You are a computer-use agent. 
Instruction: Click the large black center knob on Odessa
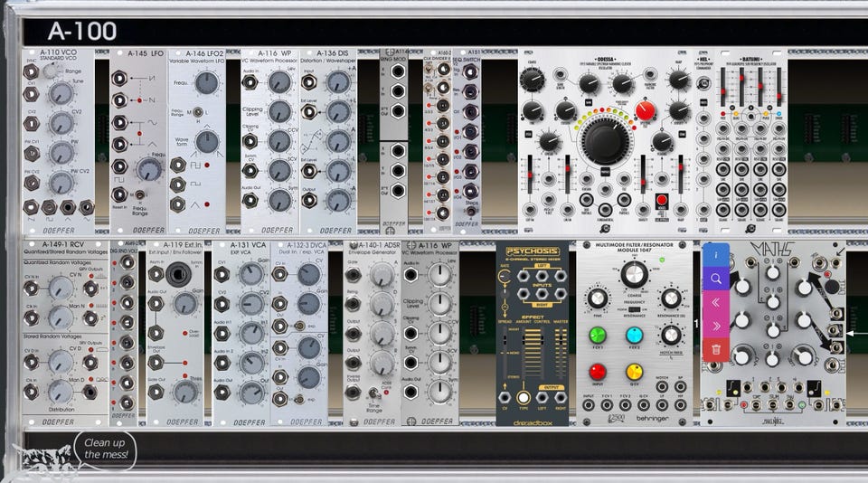[605, 138]
